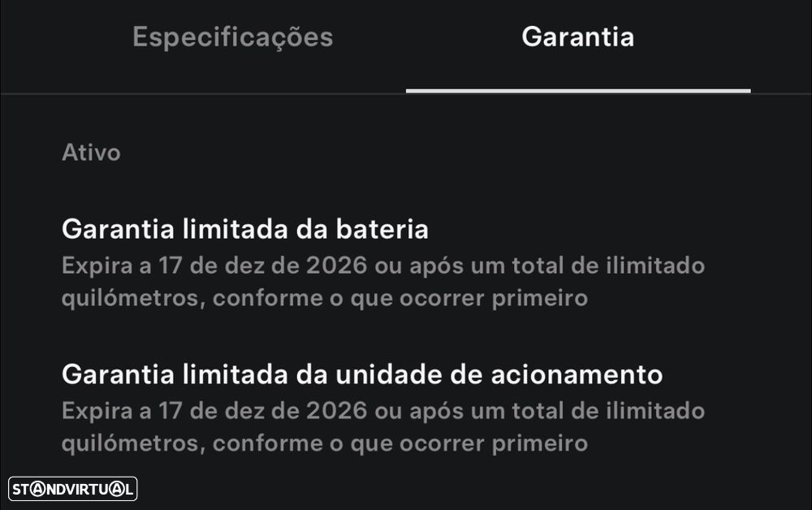The image size is (812, 510).
Task: Switch to the Especificações tab
Action: pyautogui.click(x=232, y=37)
